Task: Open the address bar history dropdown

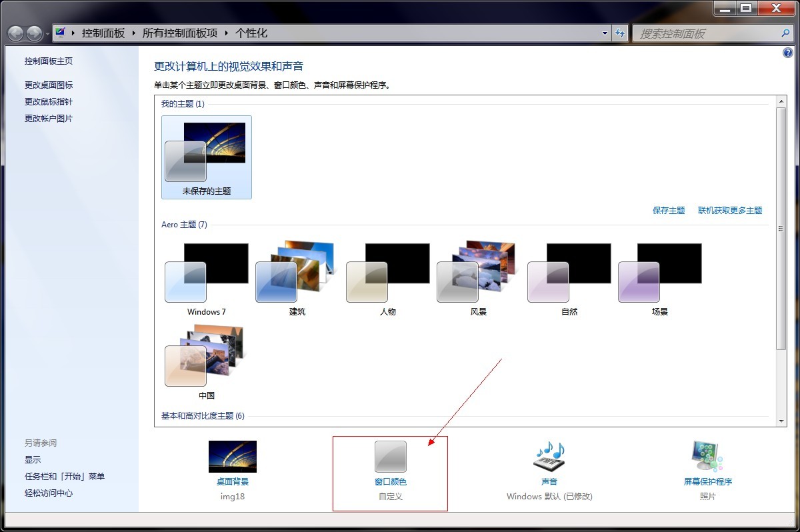Action: coord(605,33)
